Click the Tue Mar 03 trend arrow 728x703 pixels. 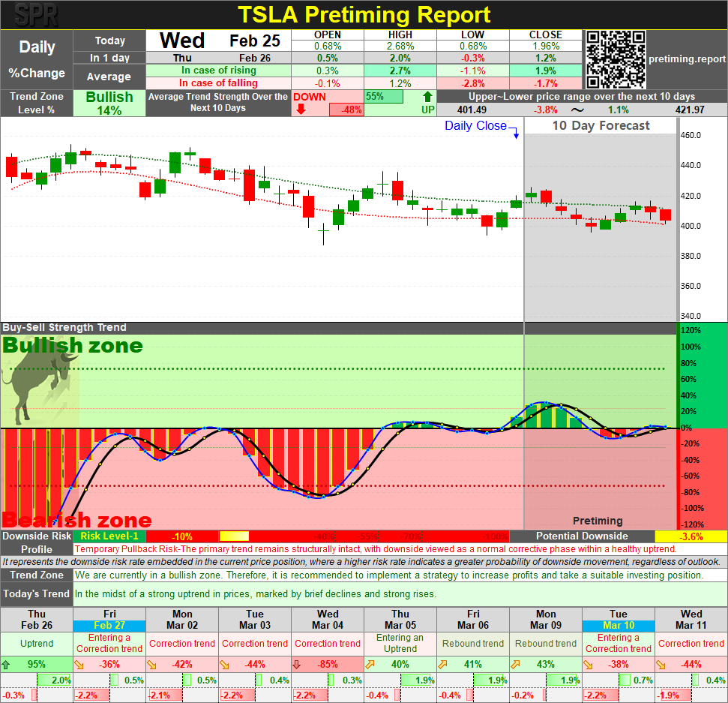click(x=224, y=665)
